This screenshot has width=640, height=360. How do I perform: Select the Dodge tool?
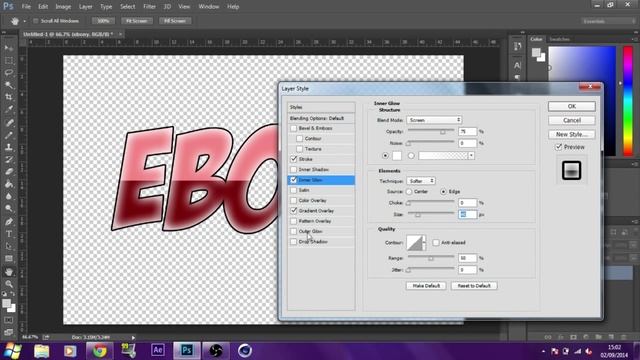click(x=9, y=209)
